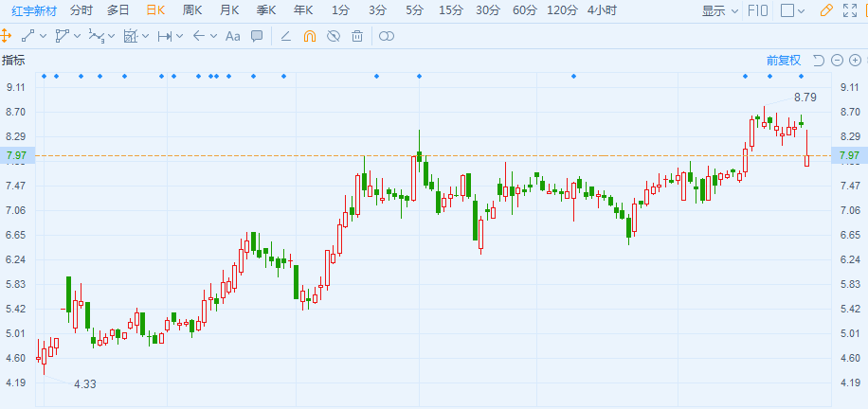Click the undo arrow beside 前复权

pos(819,61)
